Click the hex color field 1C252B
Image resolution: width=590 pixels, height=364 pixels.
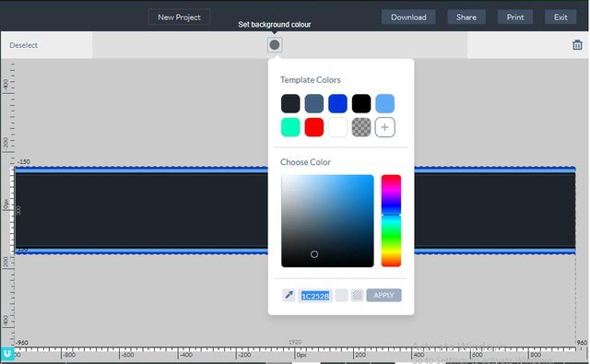[315, 296]
